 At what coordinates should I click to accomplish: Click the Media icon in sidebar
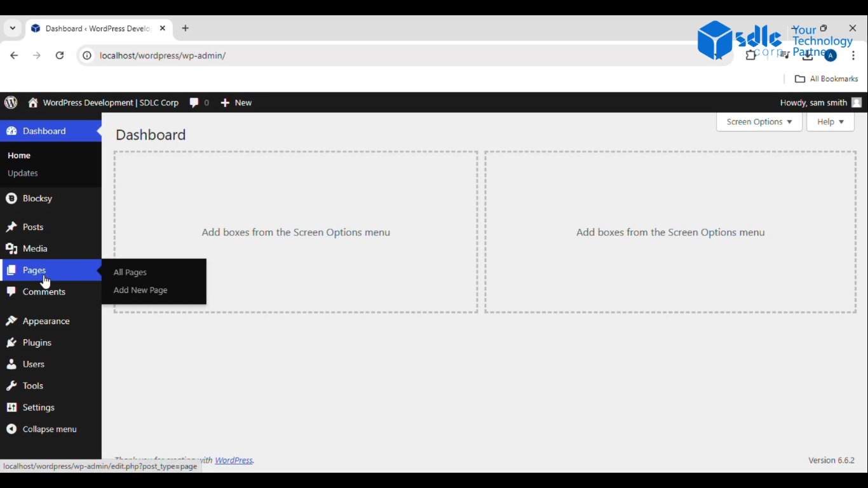11,248
